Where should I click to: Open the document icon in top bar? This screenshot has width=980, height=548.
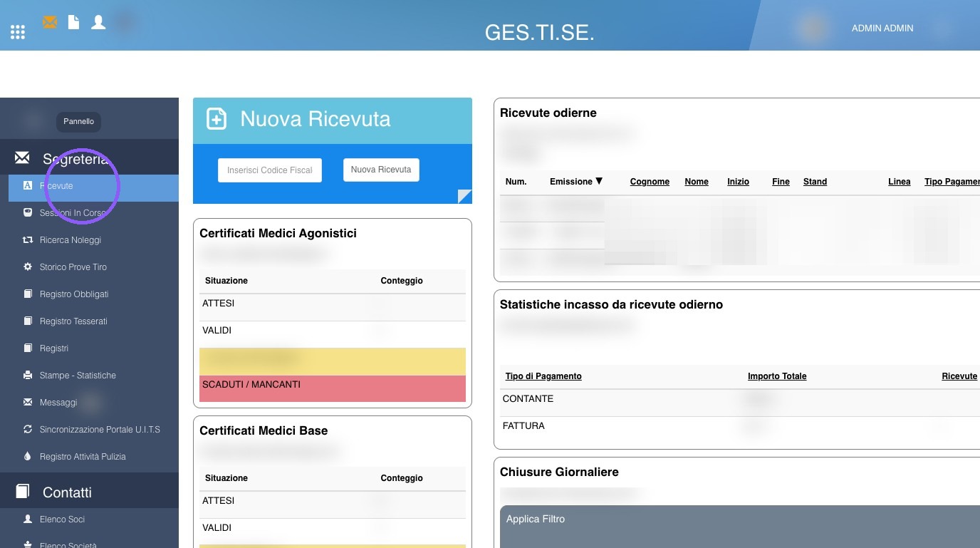click(73, 22)
